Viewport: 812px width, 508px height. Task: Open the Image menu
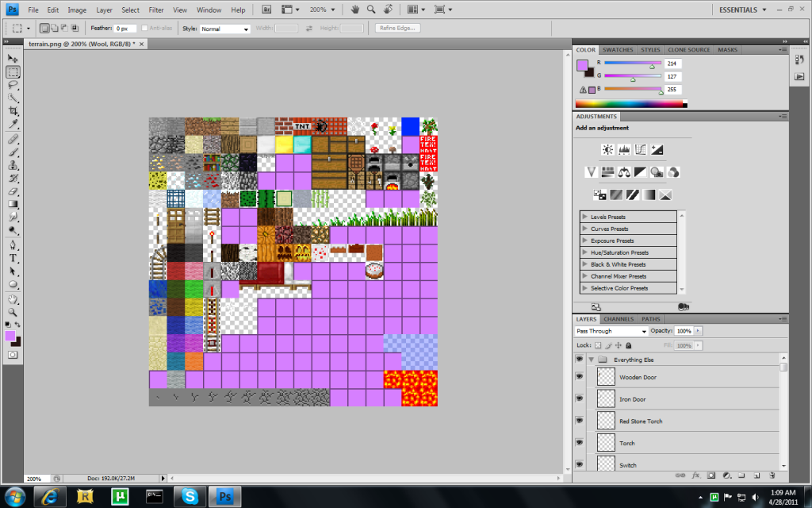pyautogui.click(x=77, y=10)
